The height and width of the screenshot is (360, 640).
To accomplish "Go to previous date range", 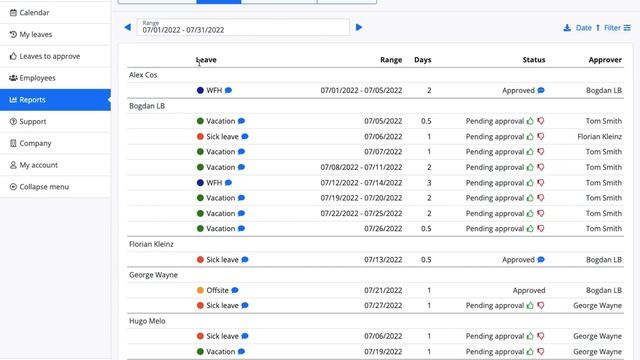I will tap(128, 27).
